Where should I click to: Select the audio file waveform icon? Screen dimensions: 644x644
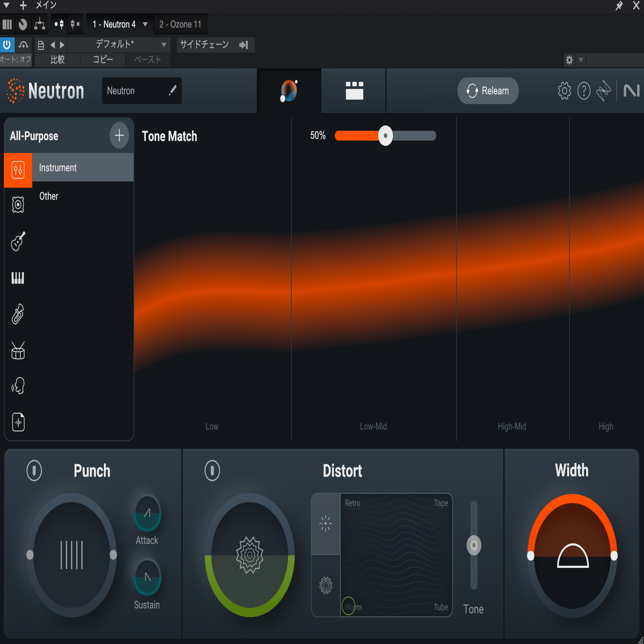point(18,422)
